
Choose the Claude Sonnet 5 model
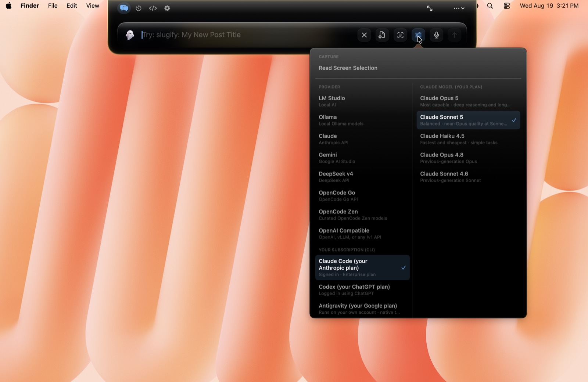[468, 120]
